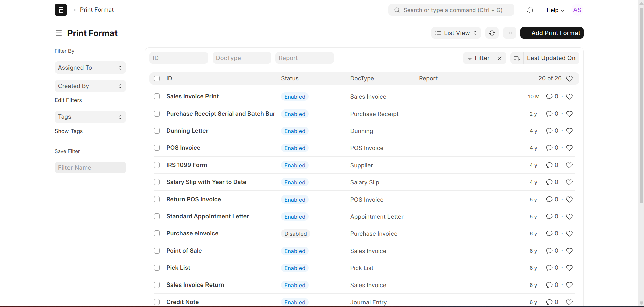Tick the checkbox for Purchase eInvoice

[157, 233]
